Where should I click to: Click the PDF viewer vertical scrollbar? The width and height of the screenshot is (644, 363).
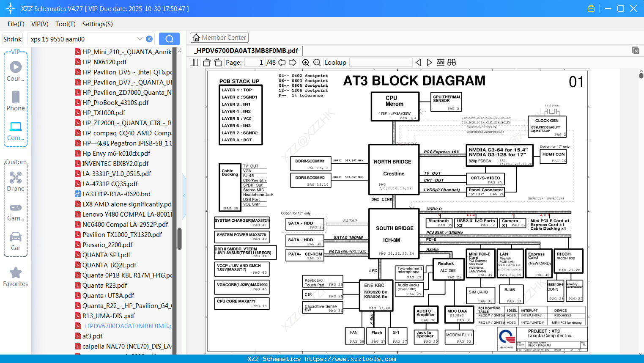click(x=641, y=75)
